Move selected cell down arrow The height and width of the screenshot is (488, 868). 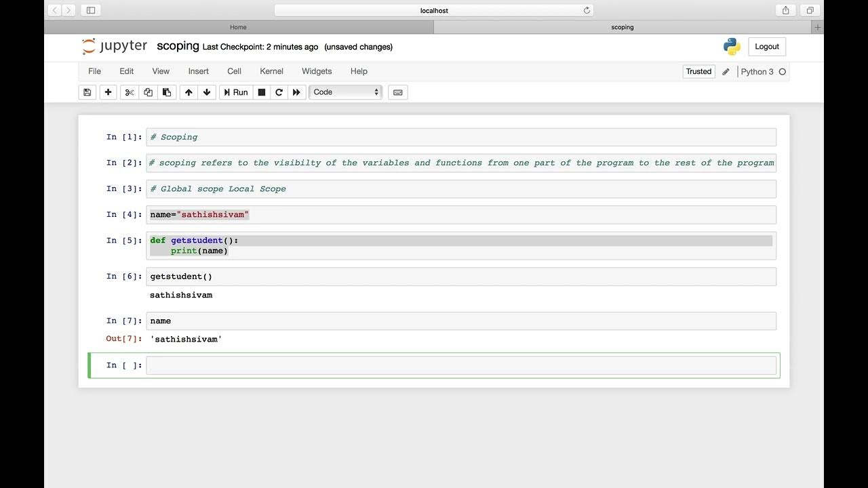click(x=207, y=92)
